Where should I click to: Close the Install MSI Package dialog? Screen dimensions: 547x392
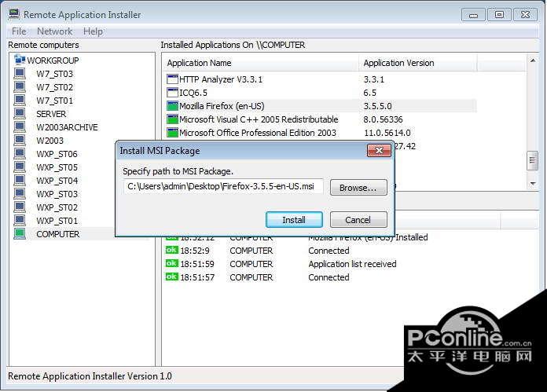[x=379, y=150]
